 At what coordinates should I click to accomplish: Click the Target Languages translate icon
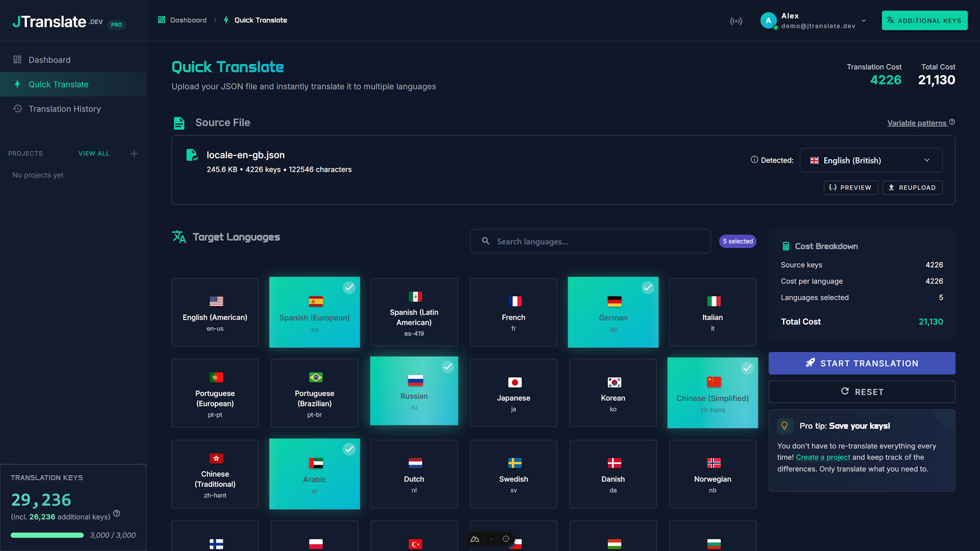(x=179, y=237)
